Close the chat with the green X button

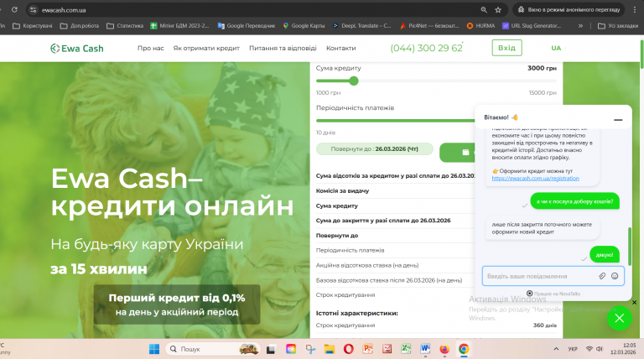[620, 318]
